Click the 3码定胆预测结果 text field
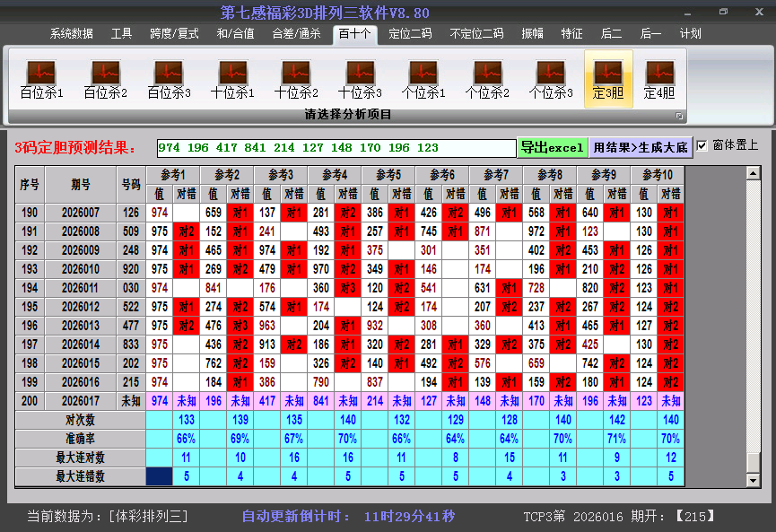 pyautogui.click(x=336, y=148)
